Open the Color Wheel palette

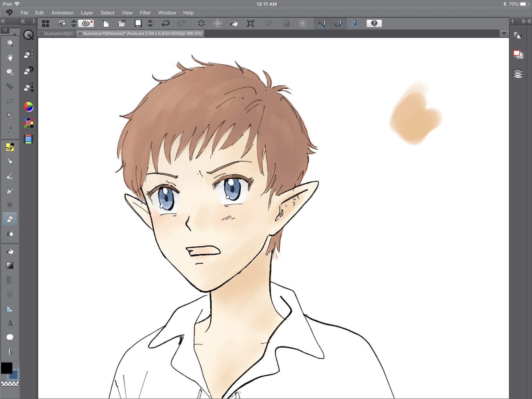[29, 107]
